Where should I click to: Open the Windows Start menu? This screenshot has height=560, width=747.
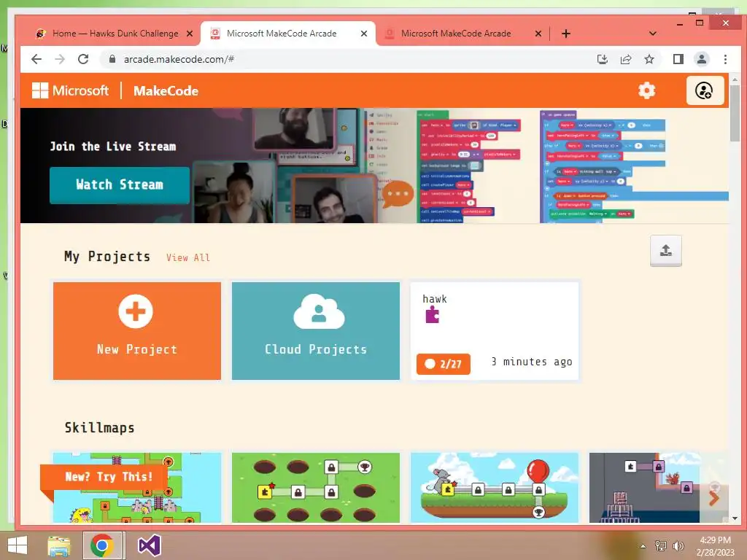tap(18, 545)
